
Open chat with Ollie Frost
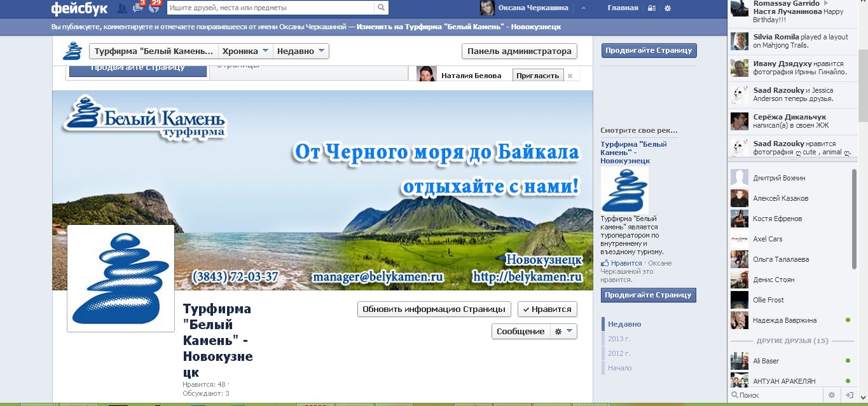click(792, 300)
